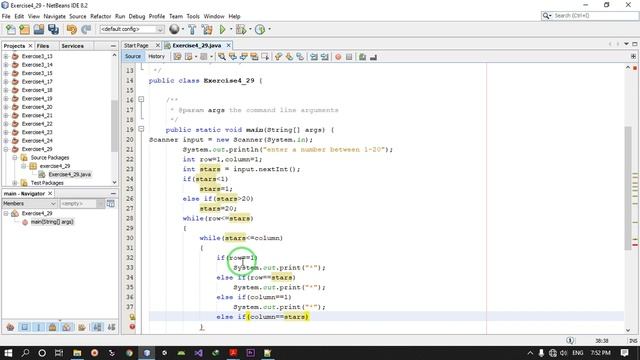This screenshot has height=360, width=640.
Task: Close the Exercise4_29.java tab
Action: click(229, 45)
